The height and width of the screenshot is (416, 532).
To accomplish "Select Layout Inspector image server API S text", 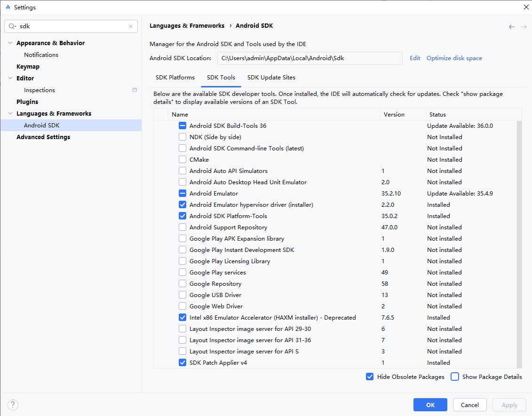I will click(x=244, y=351).
